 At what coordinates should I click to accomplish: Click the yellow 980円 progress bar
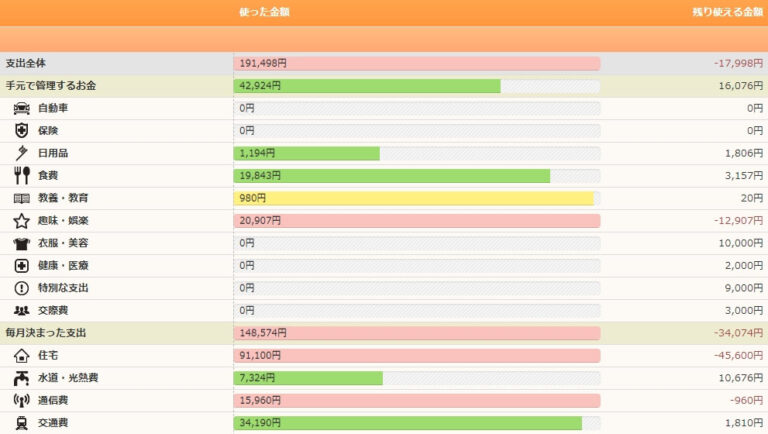click(414, 198)
